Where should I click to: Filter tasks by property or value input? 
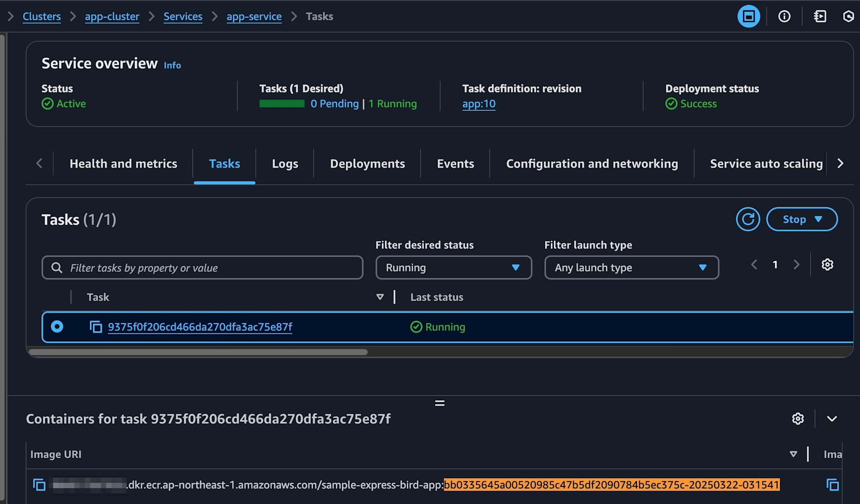click(202, 267)
